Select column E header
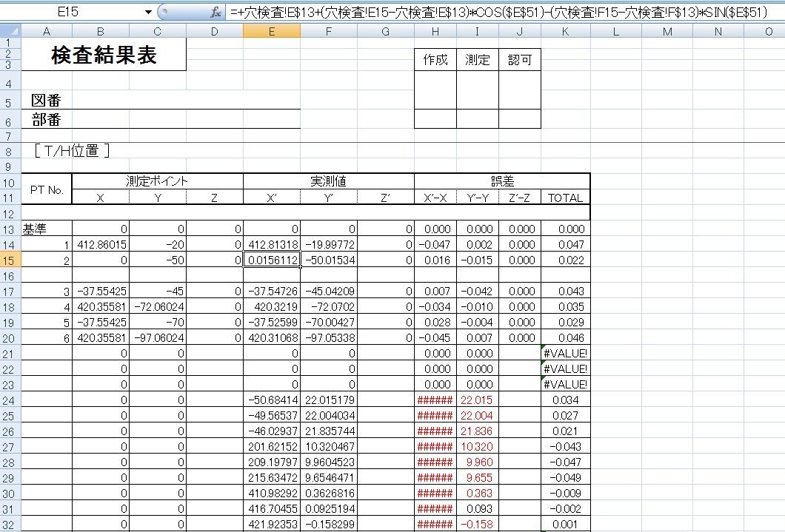The width and height of the screenshot is (785, 532). click(x=272, y=31)
